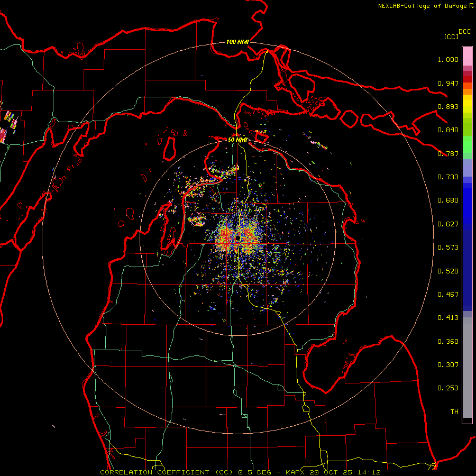Select the 0.947 legend value
This screenshot has height=476, width=476.
click(448, 83)
